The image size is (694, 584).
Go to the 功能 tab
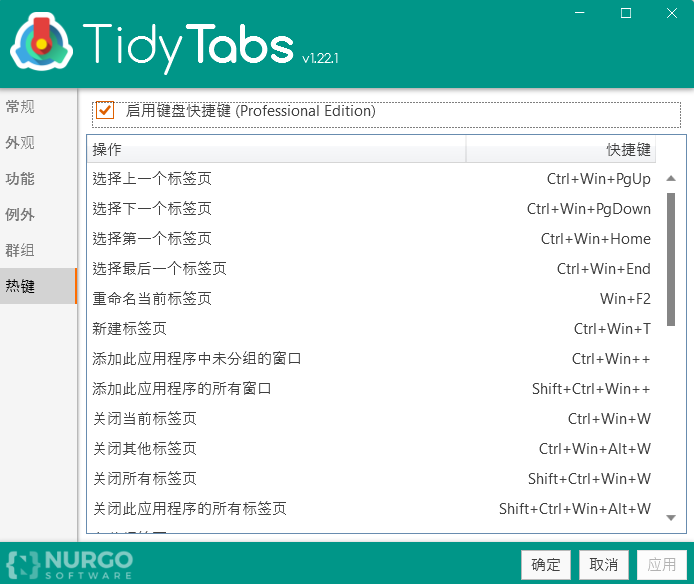coord(39,178)
